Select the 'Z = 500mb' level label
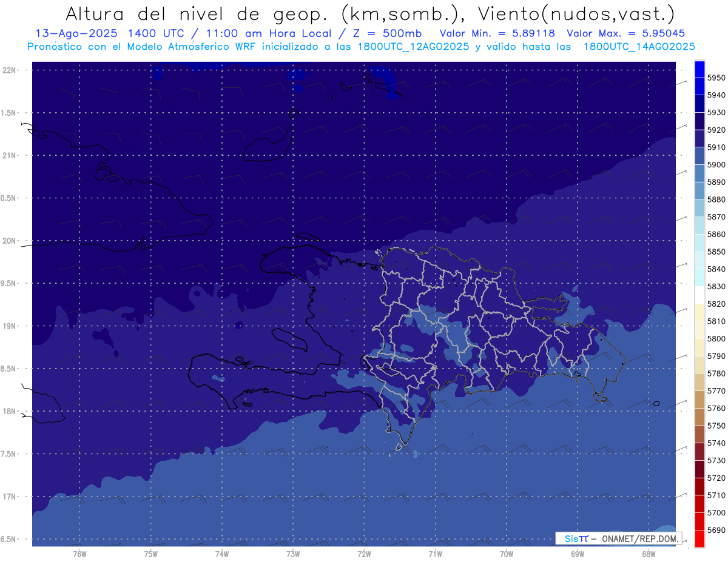This screenshot has width=728, height=562. click(386, 33)
